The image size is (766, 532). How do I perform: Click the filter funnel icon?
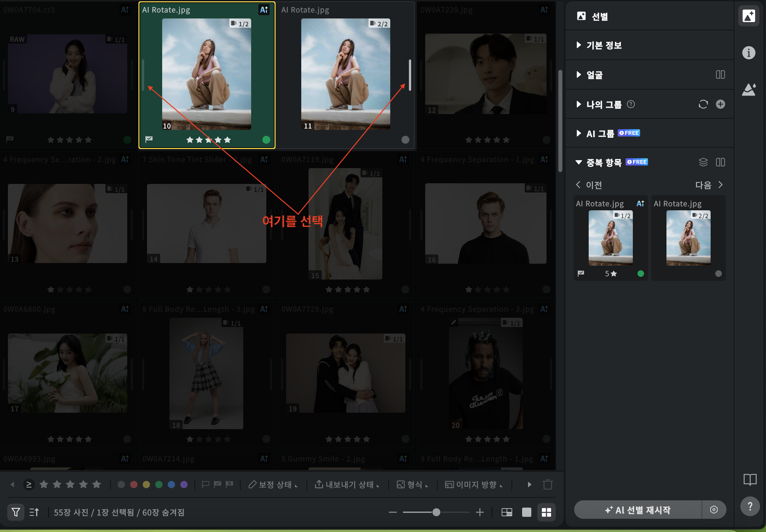[15, 512]
